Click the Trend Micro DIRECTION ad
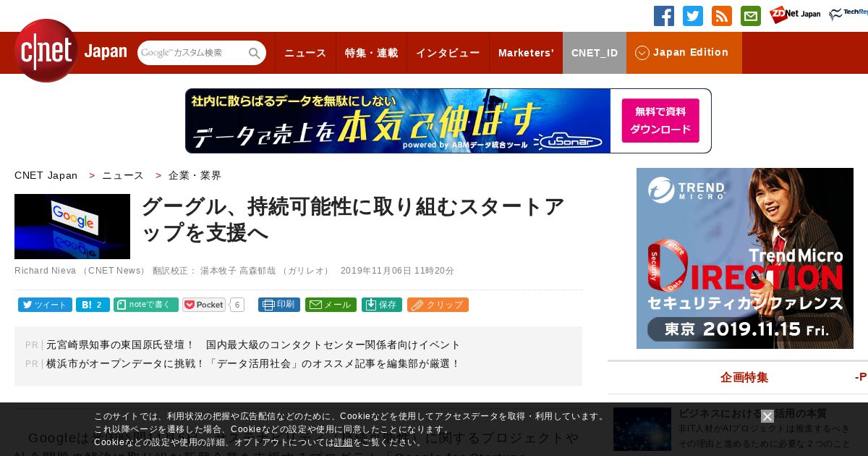Screen dimensions: 868x456 [745, 258]
